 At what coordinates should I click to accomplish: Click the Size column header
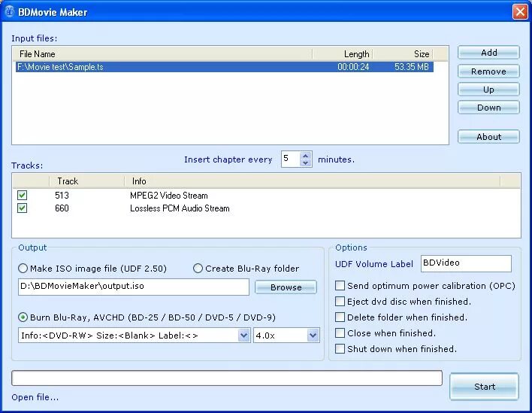coord(403,54)
